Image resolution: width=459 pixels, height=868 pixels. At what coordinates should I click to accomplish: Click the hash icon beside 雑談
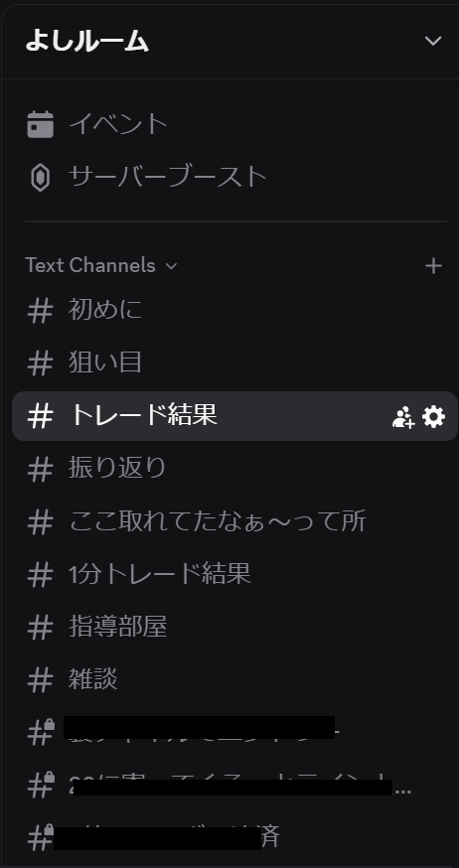(x=40, y=679)
